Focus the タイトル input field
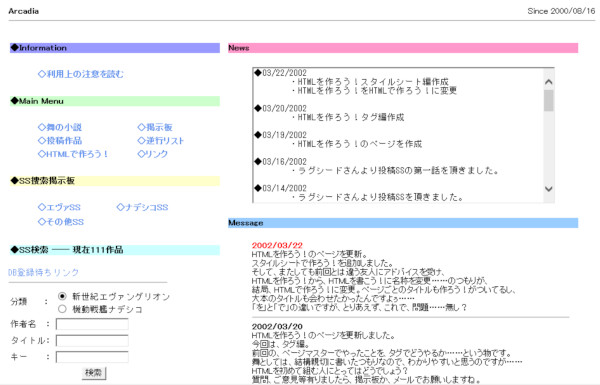Viewport: 600px width, 385px height. [92, 341]
